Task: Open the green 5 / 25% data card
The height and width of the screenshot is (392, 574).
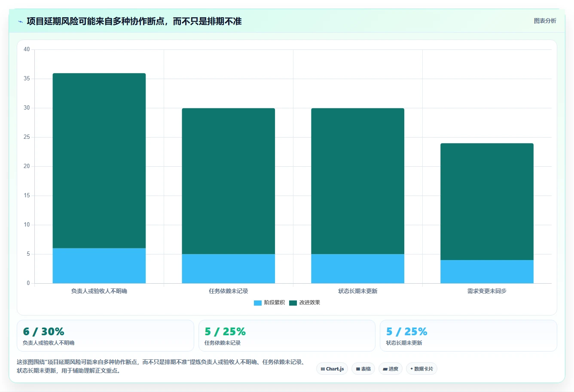Action: [x=287, y=336]
